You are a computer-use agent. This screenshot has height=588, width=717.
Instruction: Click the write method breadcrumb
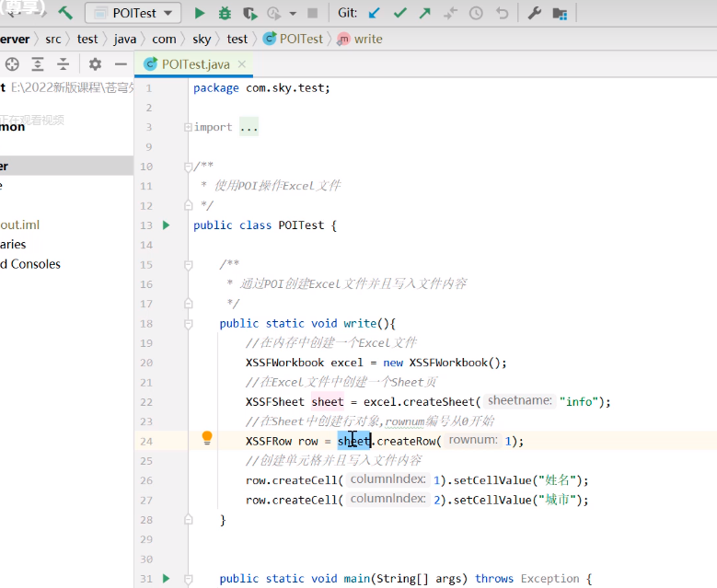point(368,39)
